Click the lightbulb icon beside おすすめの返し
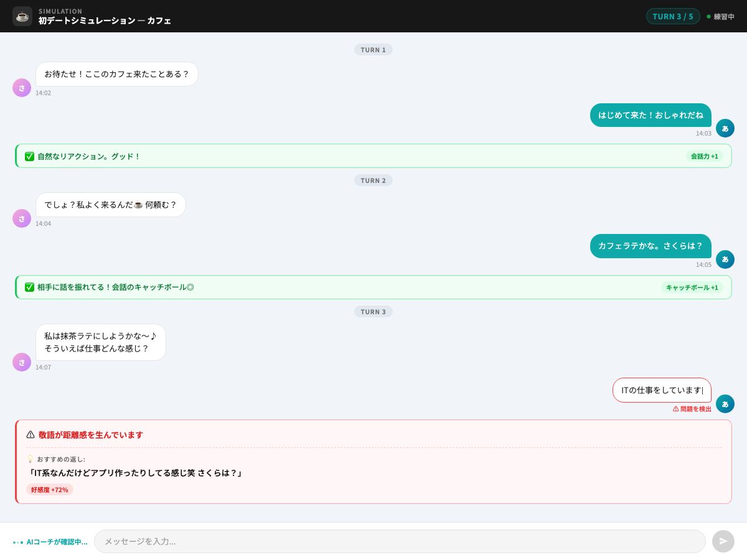This screenshot has width=747, height=560. click(31, 459)
